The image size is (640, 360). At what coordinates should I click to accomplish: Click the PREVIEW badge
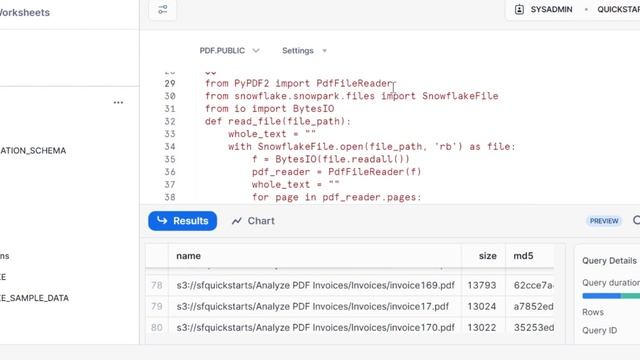[x=604, y=221]
